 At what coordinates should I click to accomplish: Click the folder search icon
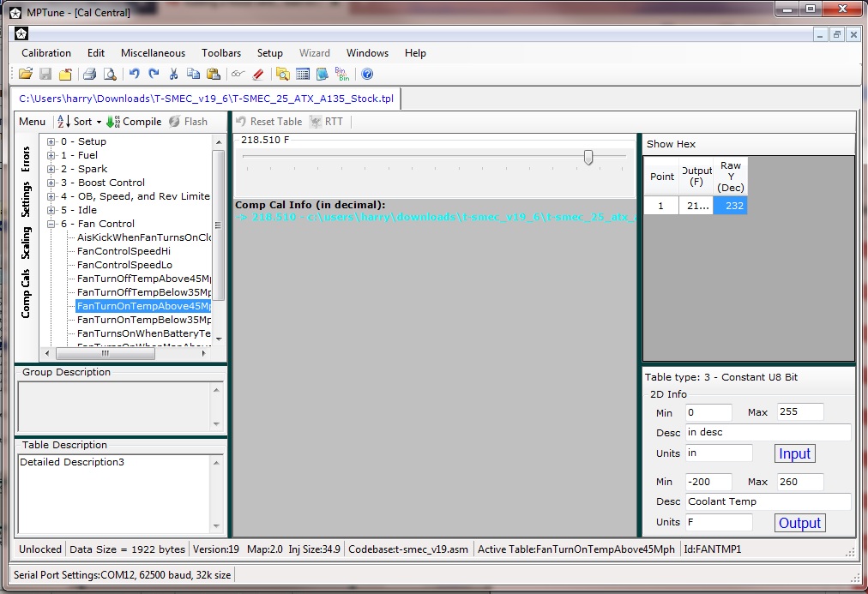pyautogui.click(x=283, y=74)
